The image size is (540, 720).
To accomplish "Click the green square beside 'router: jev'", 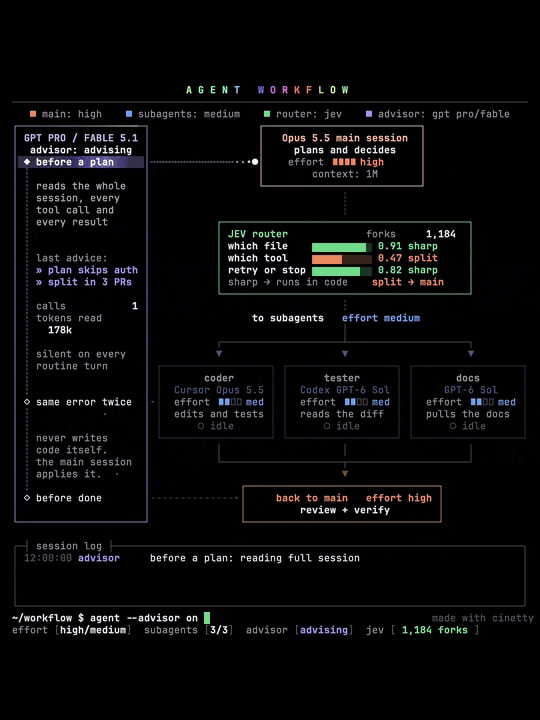I will (x=267, y=114).
